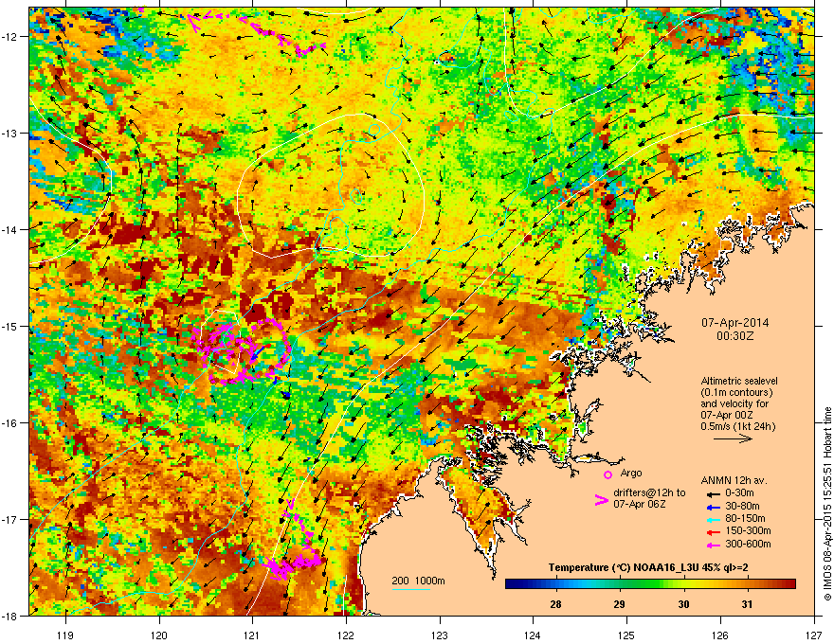Click the '200 1000m' contour label
The image size is (834, 644).
pos(419,581)
